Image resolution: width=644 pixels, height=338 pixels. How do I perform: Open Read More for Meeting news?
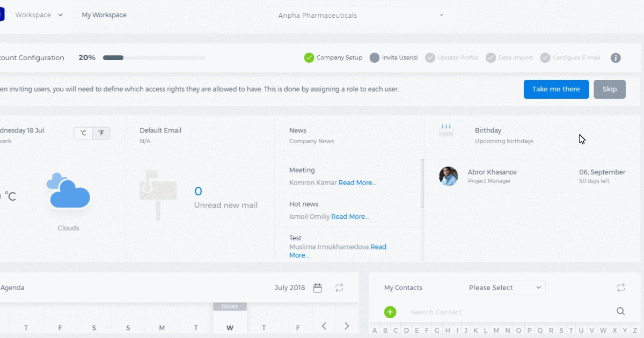coord(357,182)
